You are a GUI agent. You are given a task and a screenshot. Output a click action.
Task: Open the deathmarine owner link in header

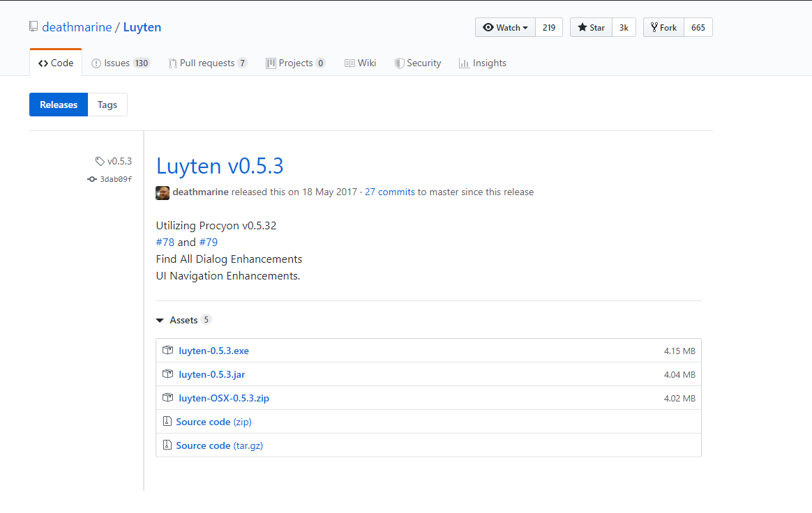tap(77, 27)
